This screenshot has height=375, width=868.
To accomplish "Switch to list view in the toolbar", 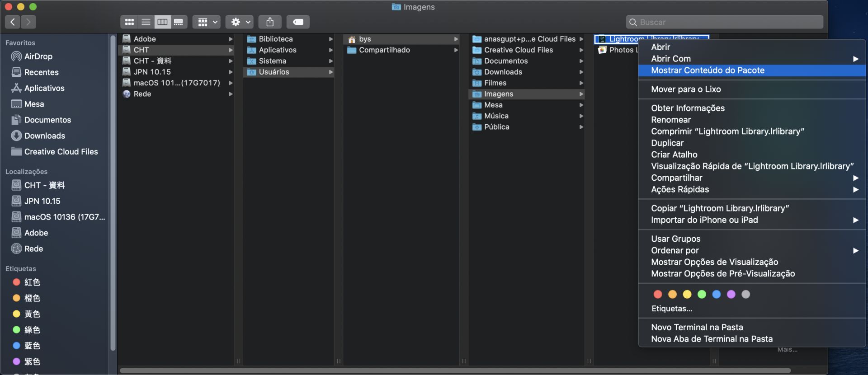I will (x=146, y=22).
